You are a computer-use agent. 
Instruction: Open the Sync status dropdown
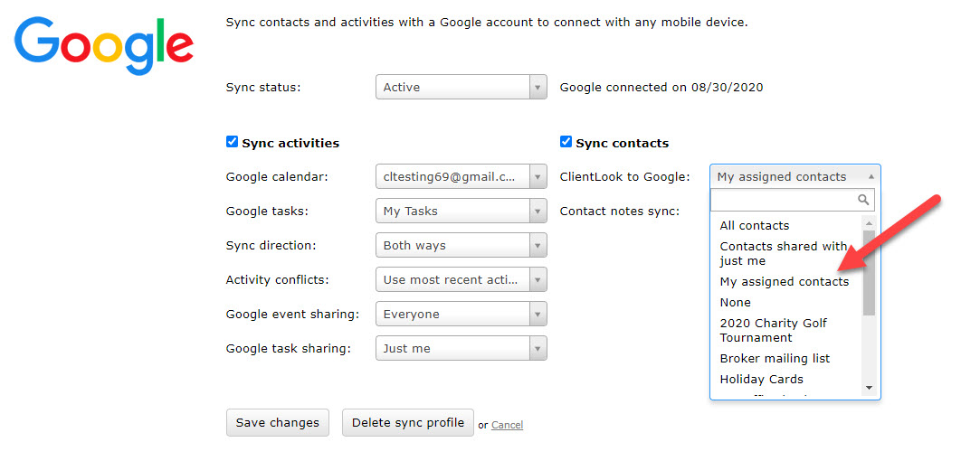point(461,88)
